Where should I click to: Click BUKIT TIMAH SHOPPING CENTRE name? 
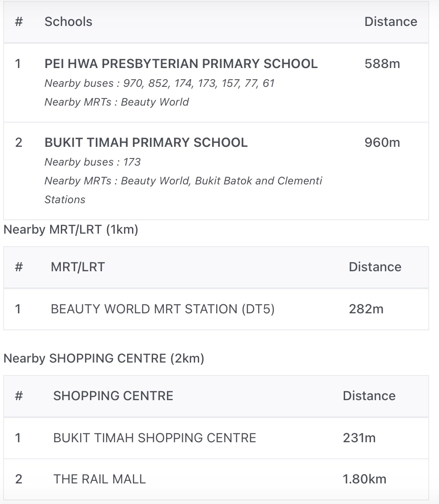tap(154, 438)
